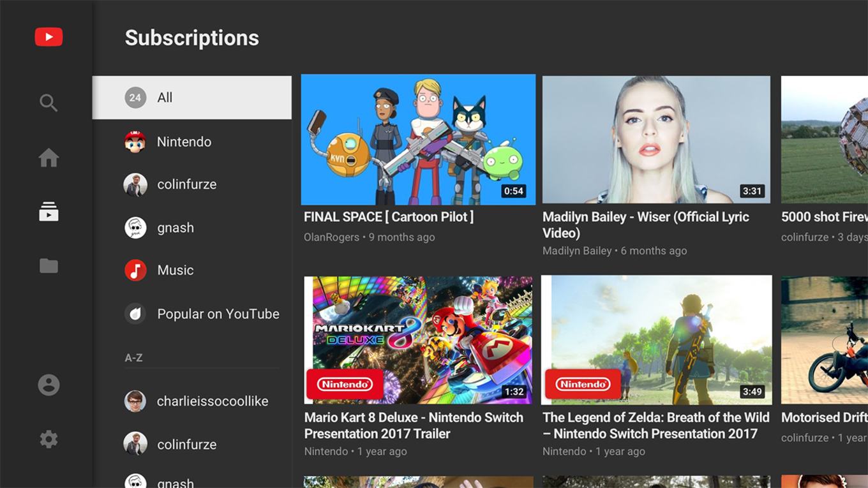Viewport: 868px width, 488px height.
Task: Open Motorised Drift trike thumbnail
Action: (x=825, y=340)
